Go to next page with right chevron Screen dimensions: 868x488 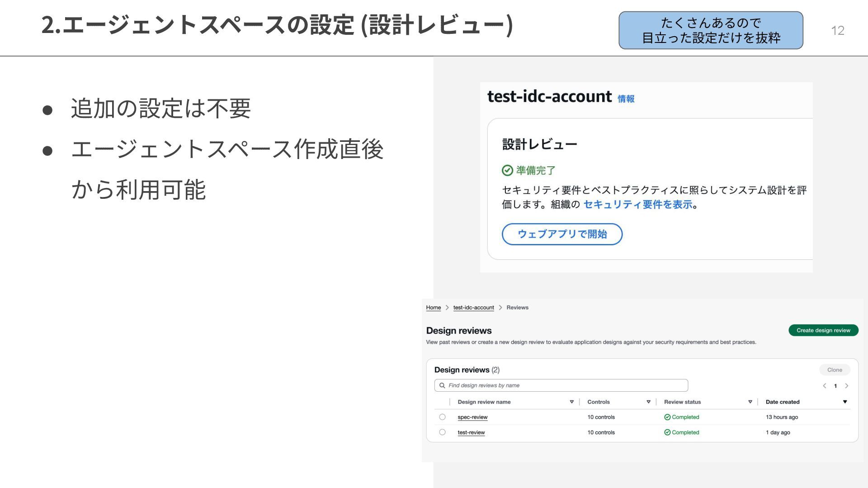tap(847, 386)
